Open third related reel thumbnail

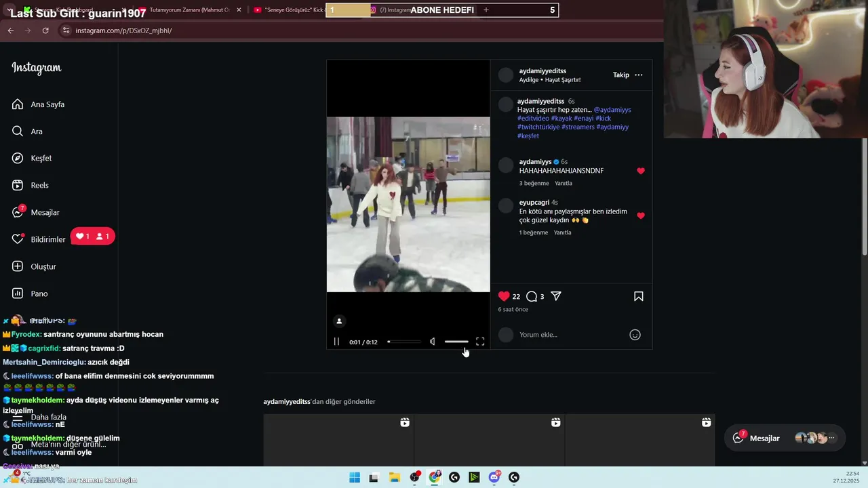point(640,440)
